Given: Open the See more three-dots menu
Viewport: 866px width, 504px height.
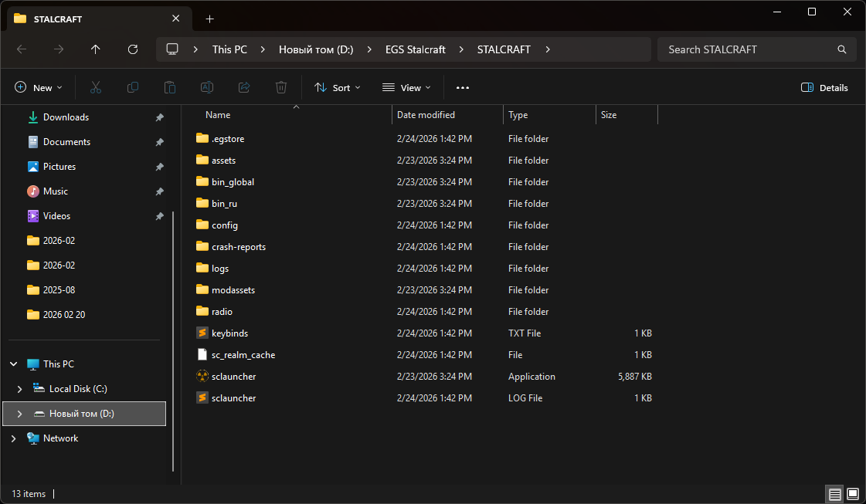Looking at the screenshot, I should [x=463, y=88].
